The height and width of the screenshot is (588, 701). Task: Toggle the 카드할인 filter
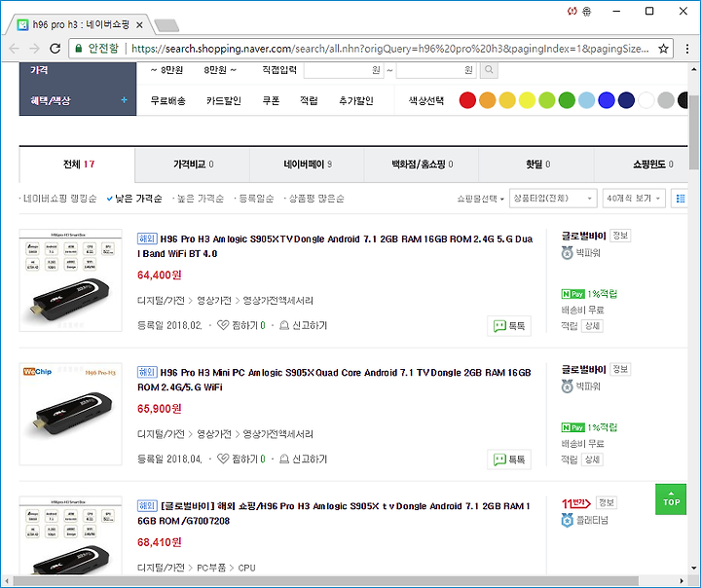coord(224,100)
